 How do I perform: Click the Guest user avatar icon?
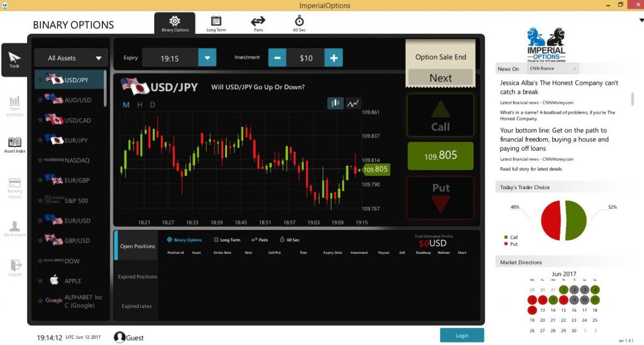(119, 337)
